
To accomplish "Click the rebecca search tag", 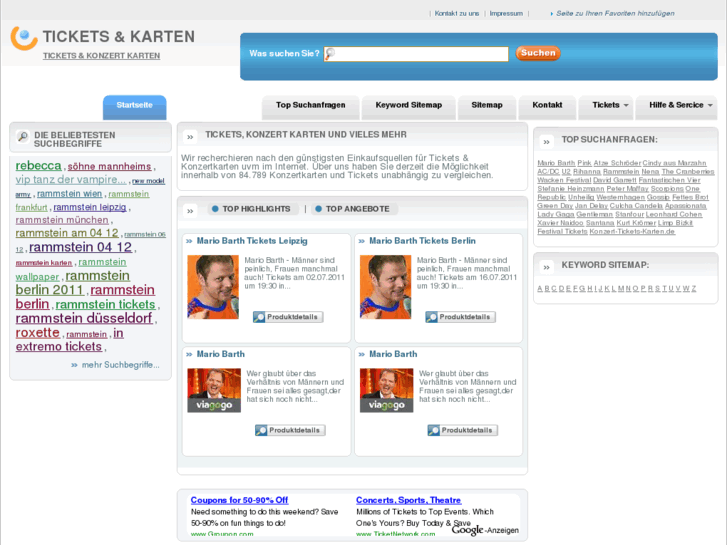I will 38,166.
